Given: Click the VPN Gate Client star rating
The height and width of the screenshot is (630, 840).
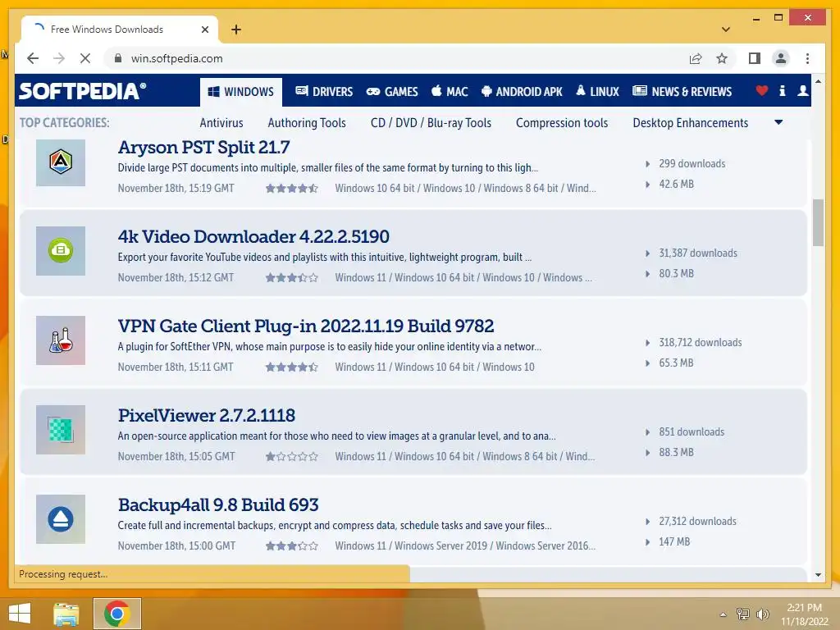Looking at the screenshot, I should click(x=292, y=367).
